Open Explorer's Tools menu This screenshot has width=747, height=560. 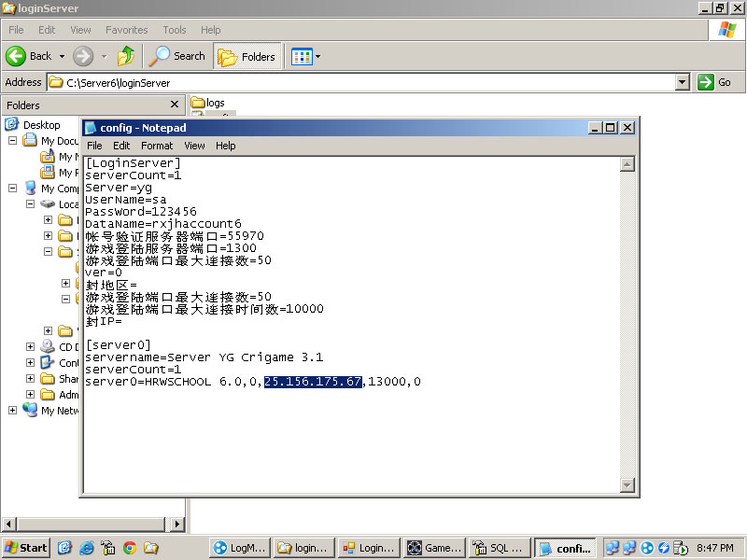(175, 30)
